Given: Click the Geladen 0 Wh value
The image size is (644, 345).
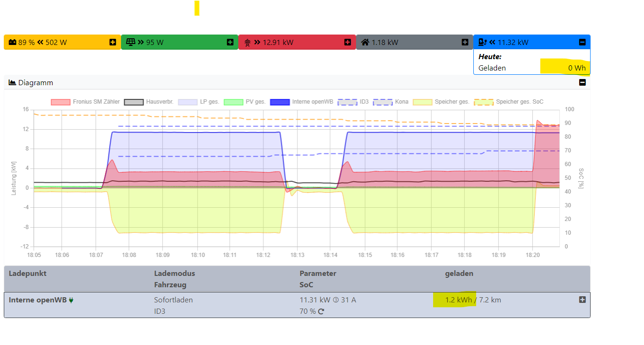Looking at the screenshot, I should click(577, 68).
